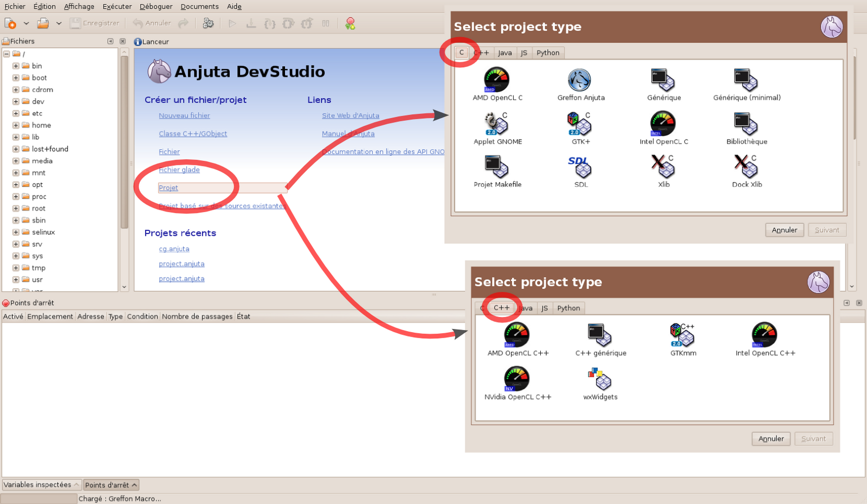The width and height of the screenshot is (867, 504).
Task: Click the Fichiers panel close icon
Action: coord(122,41)
